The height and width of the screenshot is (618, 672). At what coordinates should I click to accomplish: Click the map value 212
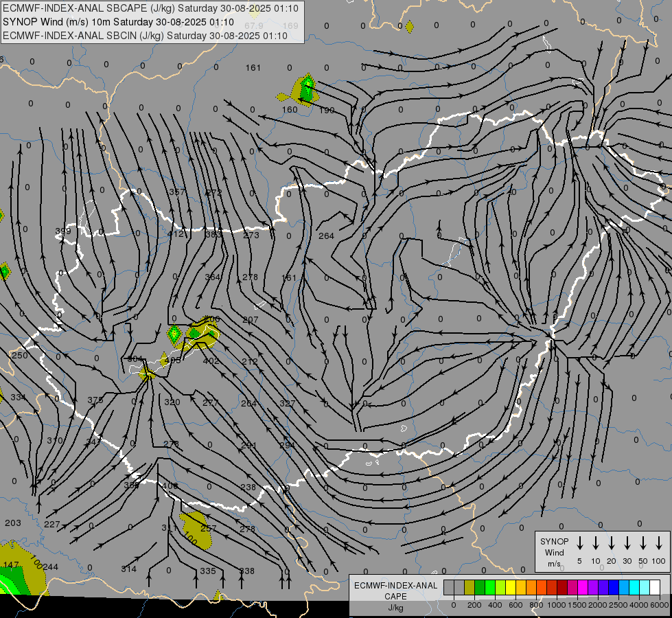pos(249,362)
